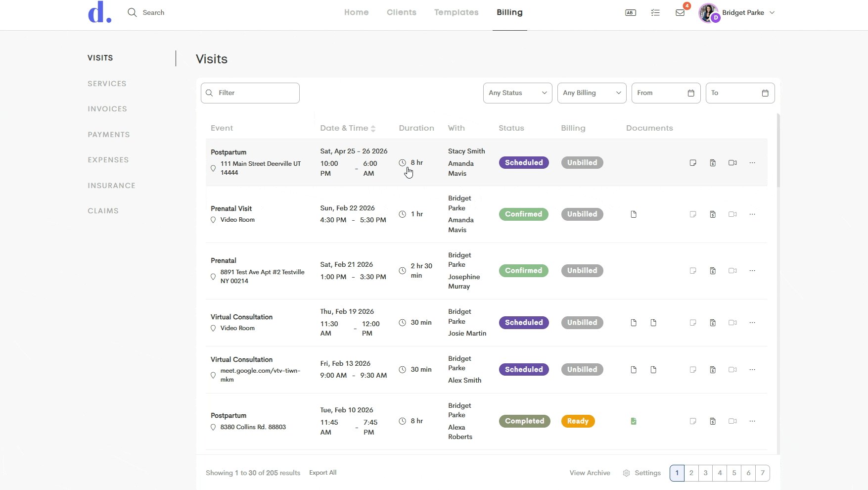Open Bridget Parke account menu chevron

pyautogui.click(x=772, y=12)
